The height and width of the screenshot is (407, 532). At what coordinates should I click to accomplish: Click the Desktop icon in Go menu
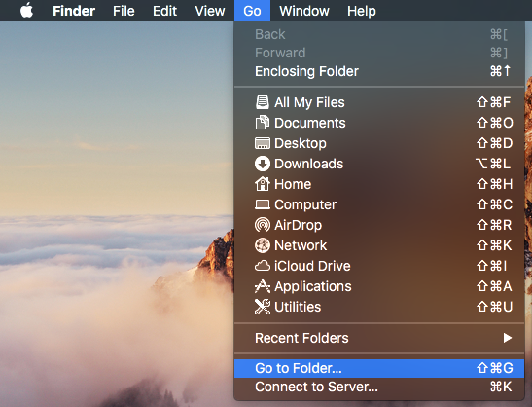263,143
